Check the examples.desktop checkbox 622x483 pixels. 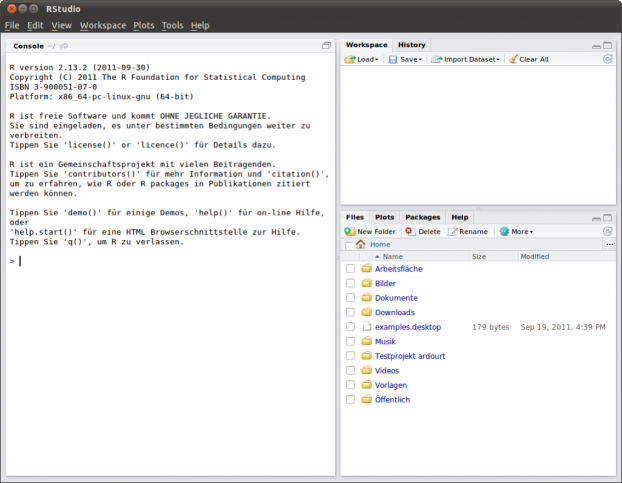(350, 327)
